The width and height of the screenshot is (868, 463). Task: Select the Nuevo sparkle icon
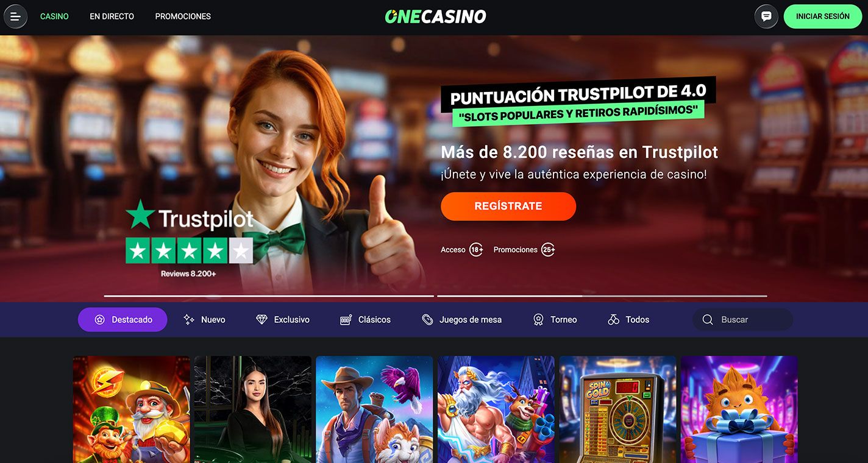(x=189, y=320)
